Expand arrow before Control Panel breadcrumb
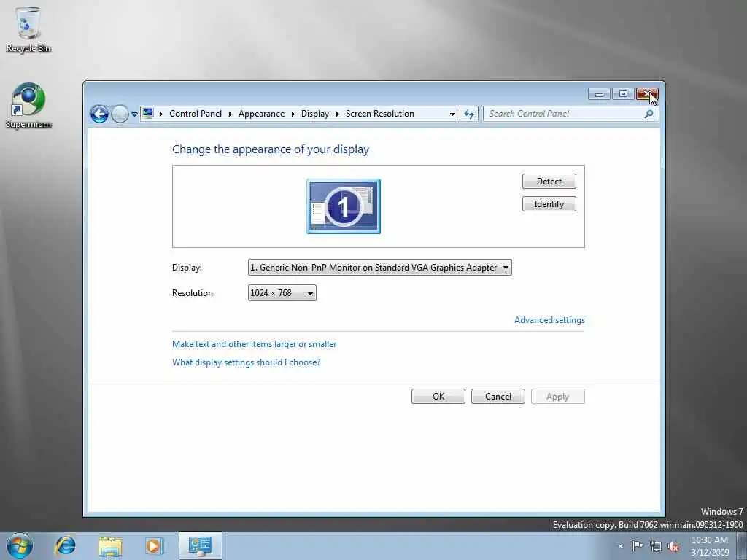This screenshot has width=747, height=560. pyautogui.click(x=161, y=114)
